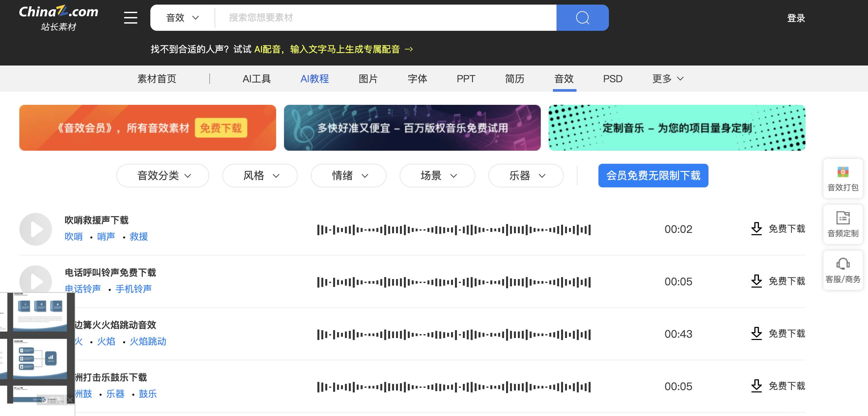Viewport: 868px width, 416px height.
Task: Open the 音效会员 免费下载 banner
Action: point(148,128)
